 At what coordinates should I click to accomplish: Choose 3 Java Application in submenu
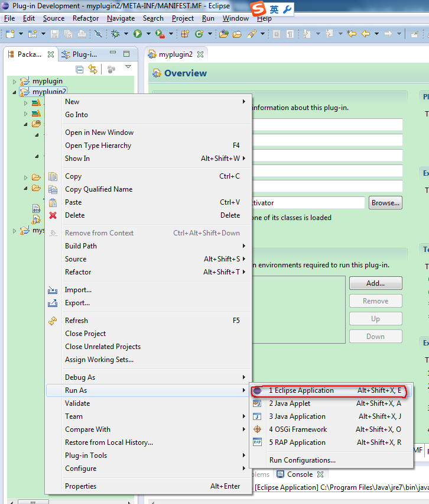click(331, 416)
